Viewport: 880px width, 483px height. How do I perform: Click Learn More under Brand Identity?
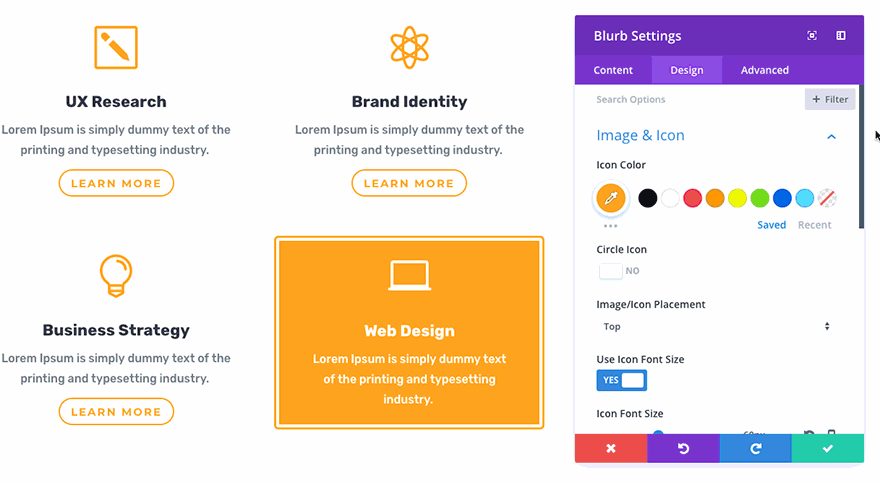click(409, 183)
